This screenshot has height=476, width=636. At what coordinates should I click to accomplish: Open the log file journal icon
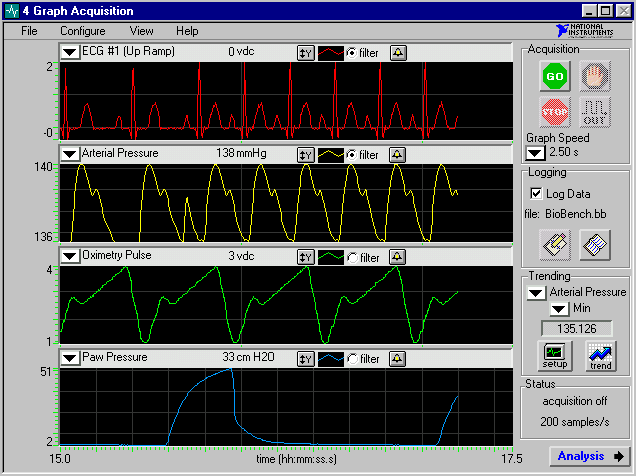[x=595, y=244]
